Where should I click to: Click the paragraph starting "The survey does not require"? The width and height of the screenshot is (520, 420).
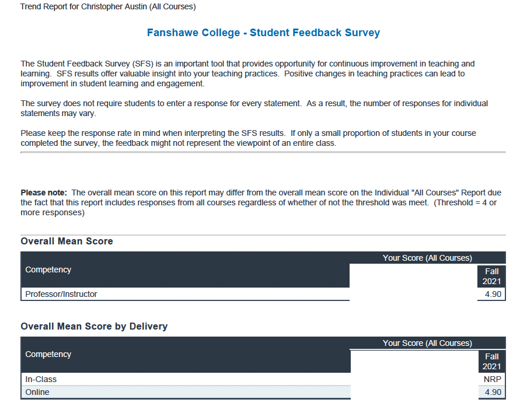click(x=254, y=108)
